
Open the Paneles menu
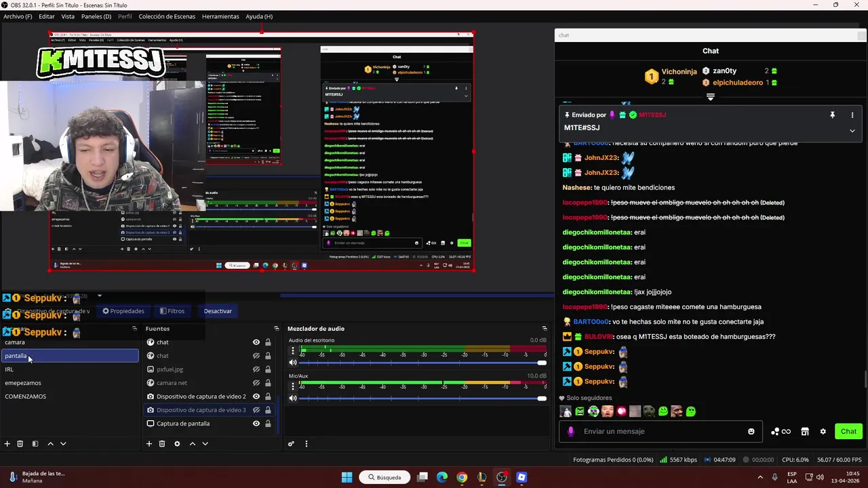(x=96, y=16)
